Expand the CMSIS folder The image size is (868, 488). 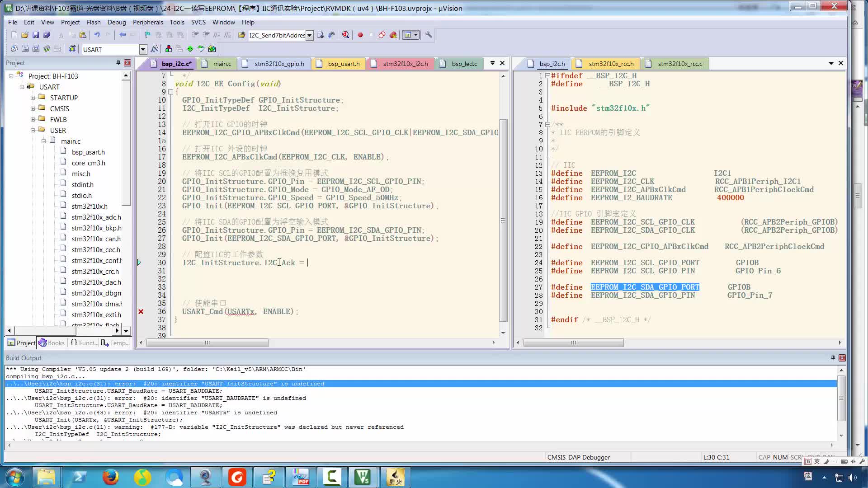pyautogui.click(x=33, y=108)
